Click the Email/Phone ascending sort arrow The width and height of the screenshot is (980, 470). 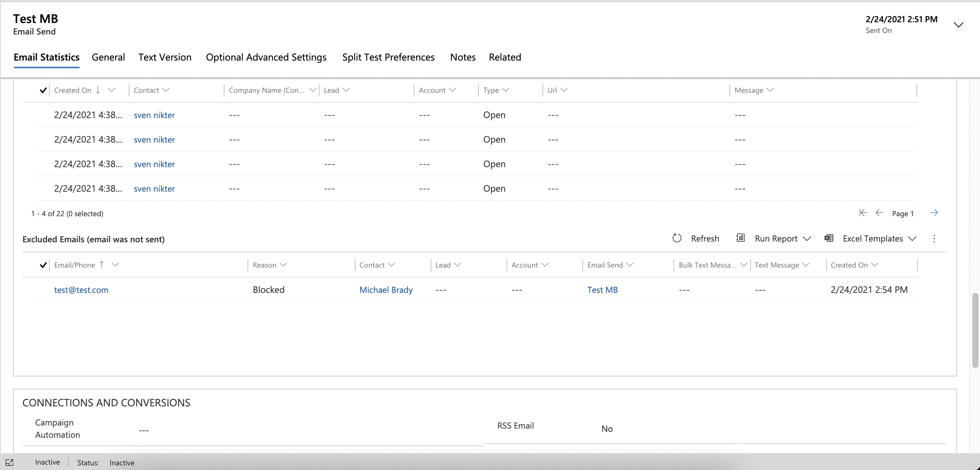[x=102, y=265]
